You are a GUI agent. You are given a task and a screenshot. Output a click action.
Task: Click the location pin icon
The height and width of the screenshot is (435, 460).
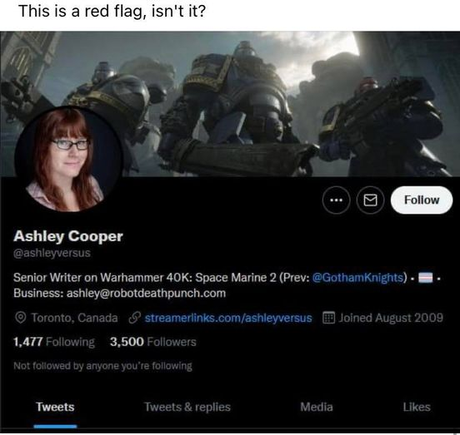coord(20,318)
